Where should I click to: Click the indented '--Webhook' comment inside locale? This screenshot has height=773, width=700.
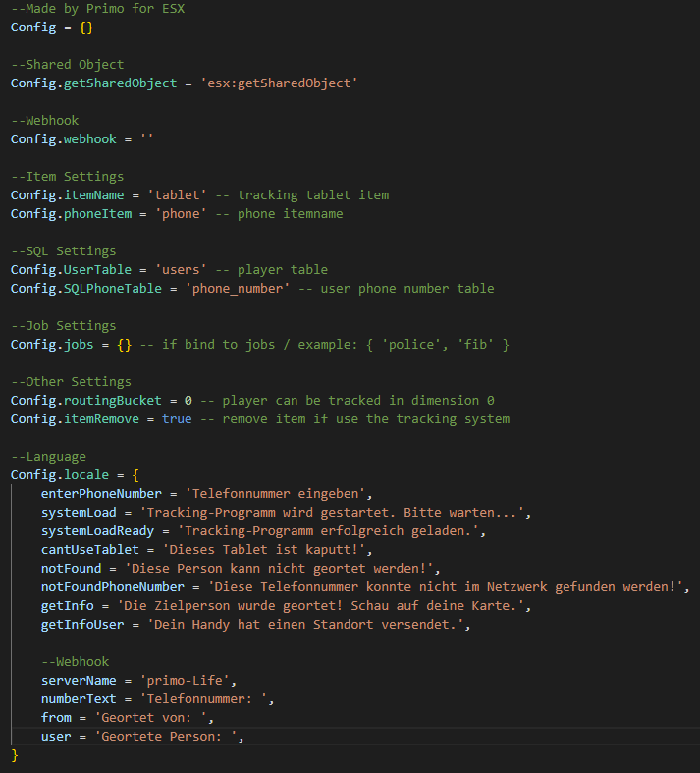tap(75, 662)
